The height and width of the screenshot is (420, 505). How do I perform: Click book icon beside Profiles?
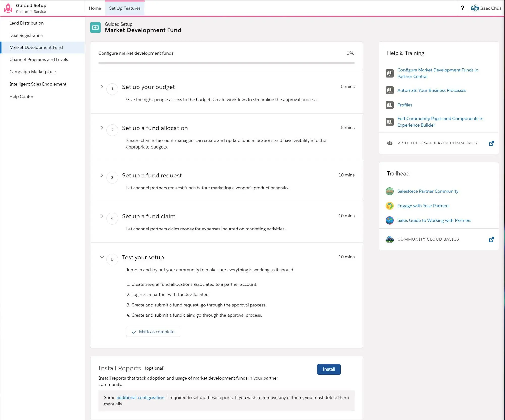point(389,105)
